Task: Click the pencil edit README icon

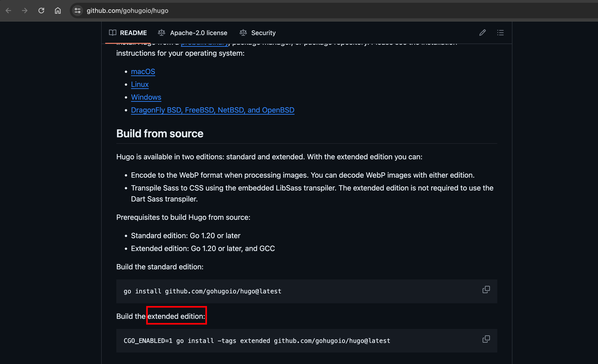Action: click(x=483, y=33)
